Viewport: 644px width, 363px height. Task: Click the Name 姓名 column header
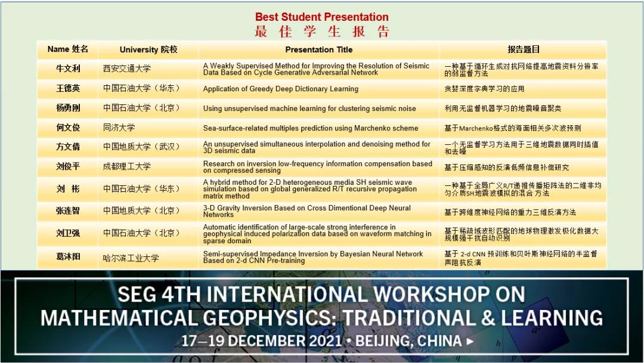(67, 49)
